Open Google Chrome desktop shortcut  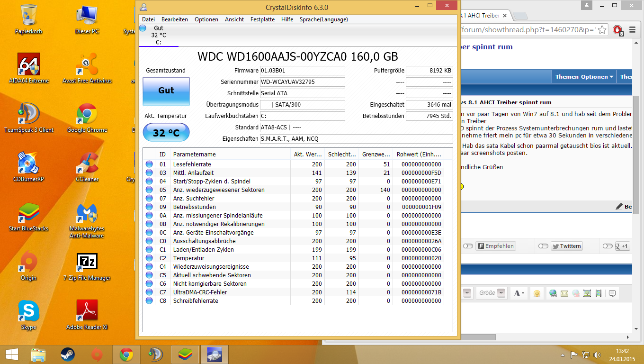pos(87,117)
